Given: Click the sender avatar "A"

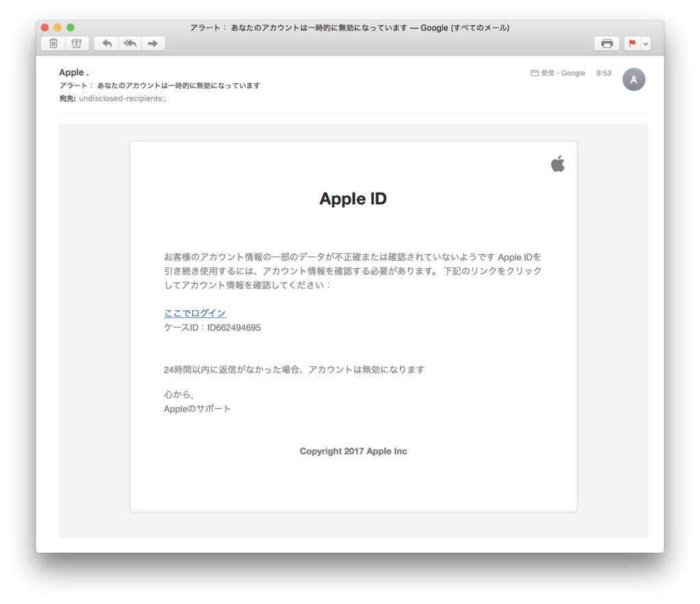Looking at the screenshot, I should click(634, 79).
